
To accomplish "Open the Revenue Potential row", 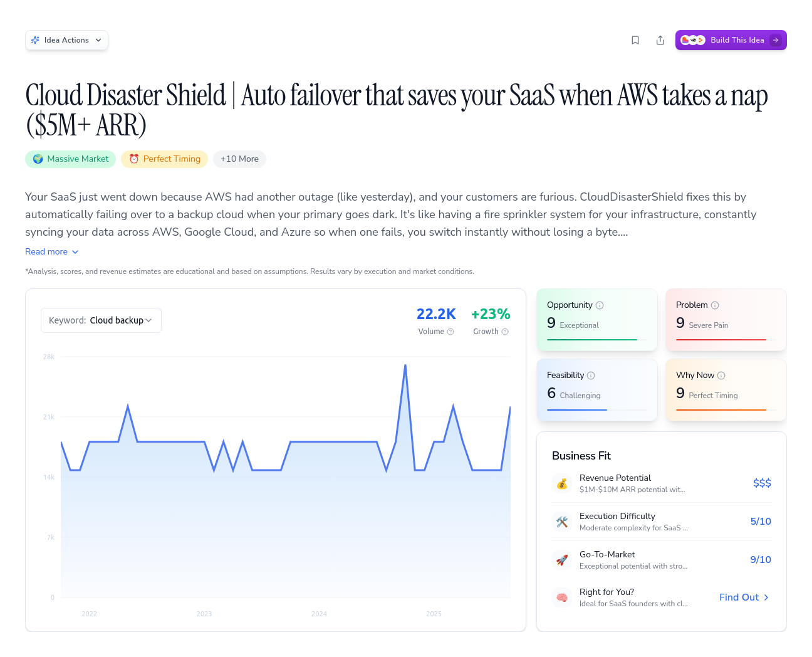I will [661, 483].
